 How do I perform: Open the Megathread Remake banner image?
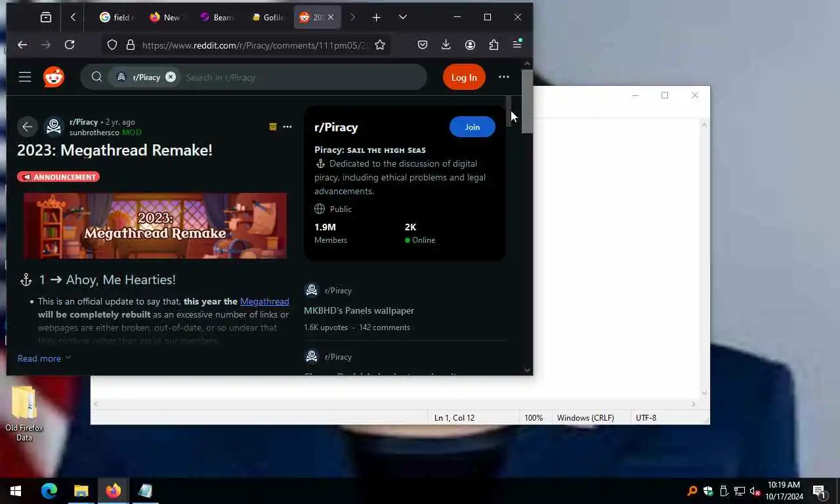(155, 226)
